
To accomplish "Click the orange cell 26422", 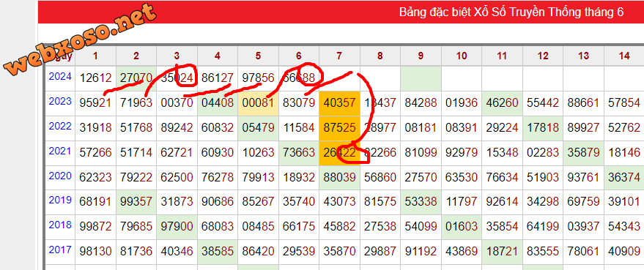I will [x=339, y=153].
